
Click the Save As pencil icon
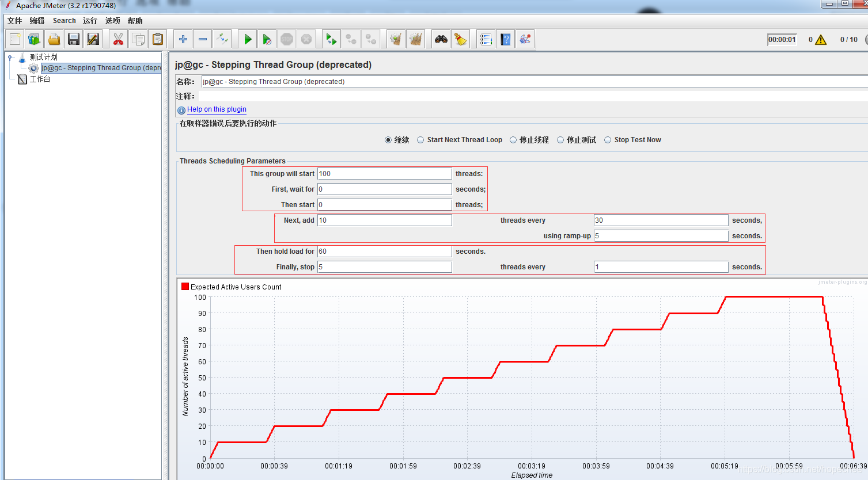[93, 39]
